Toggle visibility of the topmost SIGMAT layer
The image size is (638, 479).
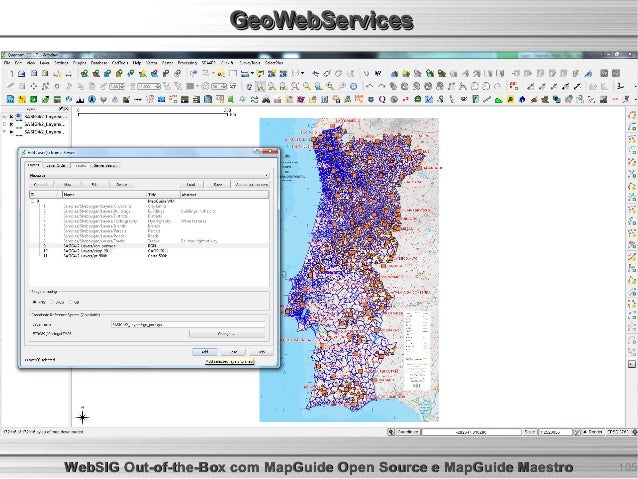click(11, 117)
